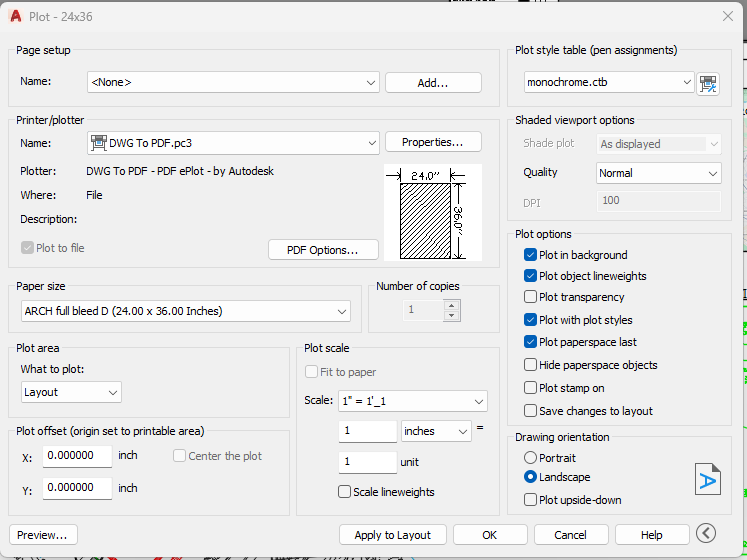Open the Help button
This screenshot has height=560, width=747.
pos(652,535)
